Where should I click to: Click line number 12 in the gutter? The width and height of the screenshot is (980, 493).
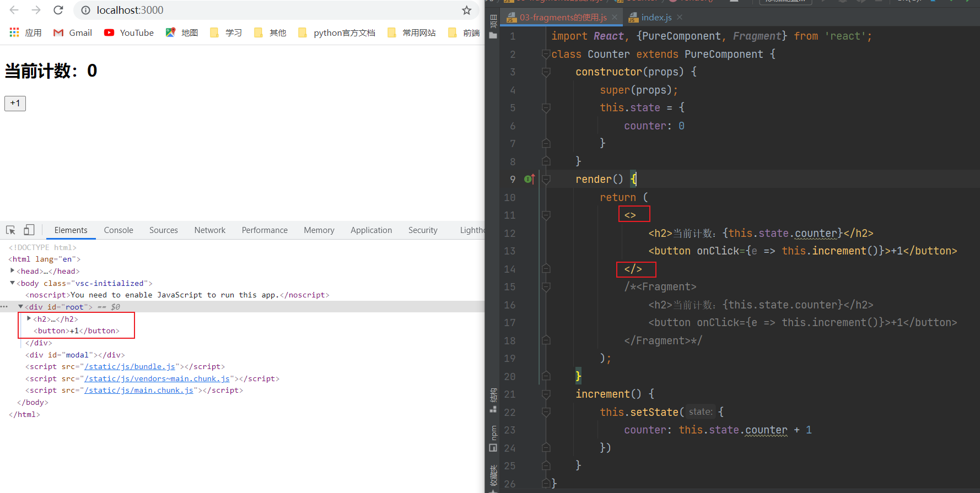[510, 233]
